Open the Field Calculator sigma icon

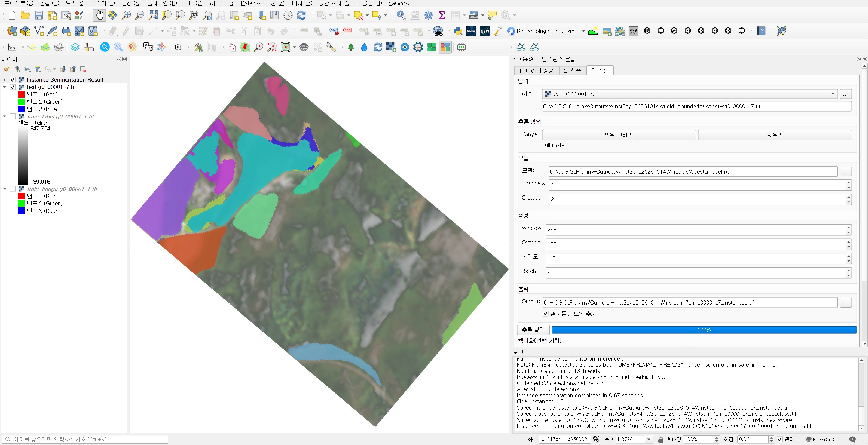pyautogui.click(x=442, y=15)
